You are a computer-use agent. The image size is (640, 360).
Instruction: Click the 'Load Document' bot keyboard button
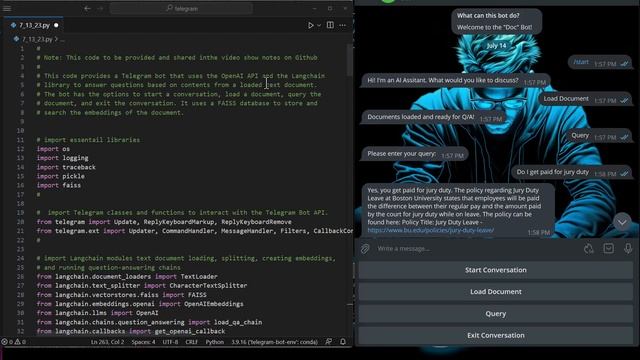tap(496, 292)
